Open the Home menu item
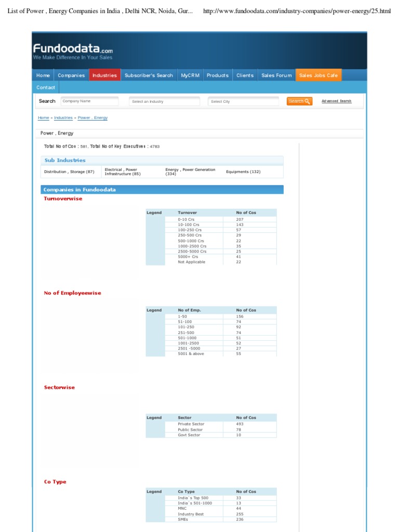 pos(43,75)
